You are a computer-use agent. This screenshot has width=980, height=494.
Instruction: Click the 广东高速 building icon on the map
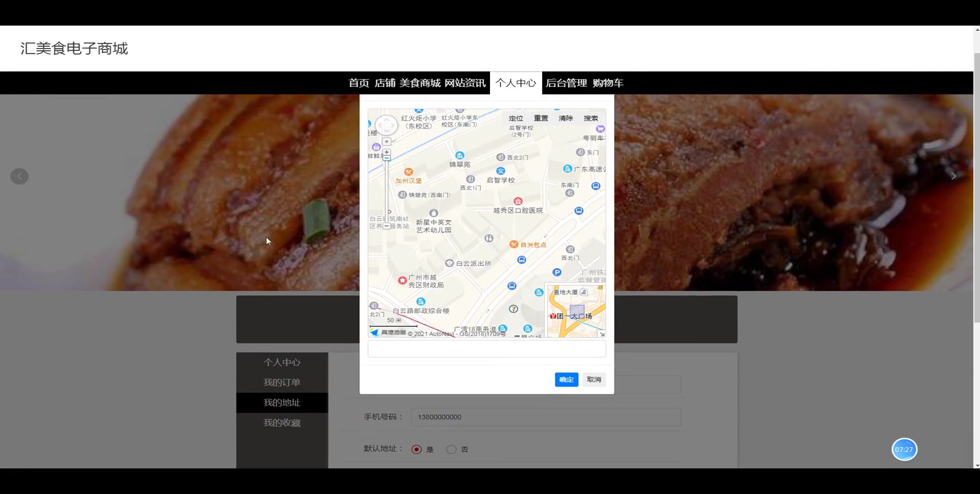(567, 169)
